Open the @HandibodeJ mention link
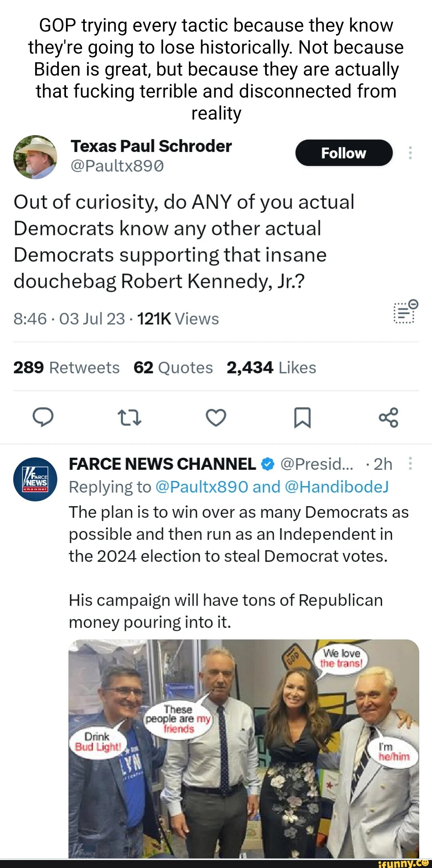Image resolution: width=432 pixels, height=868 pixels. click(336, 487)
